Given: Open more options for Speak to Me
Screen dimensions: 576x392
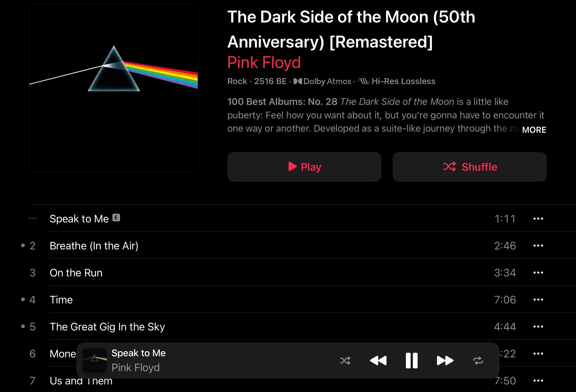Looking at the screenshot, I should tap(538, 219).
